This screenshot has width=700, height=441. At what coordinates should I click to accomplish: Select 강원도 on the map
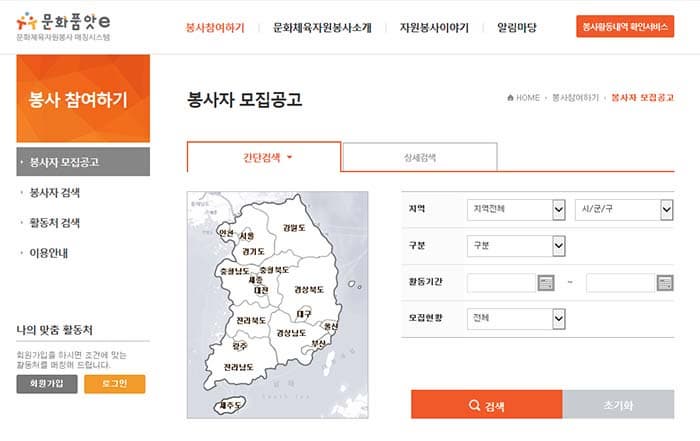294,228
